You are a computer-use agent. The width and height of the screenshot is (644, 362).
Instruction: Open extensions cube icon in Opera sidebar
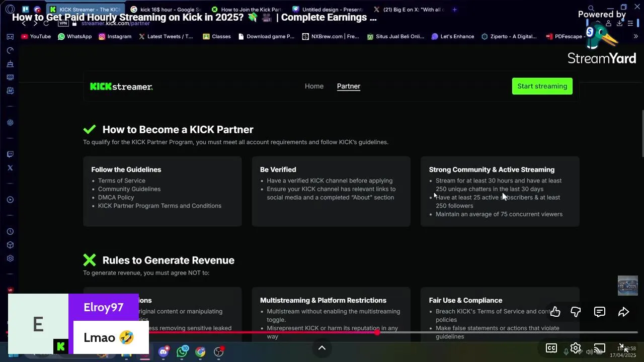point(10,245)
